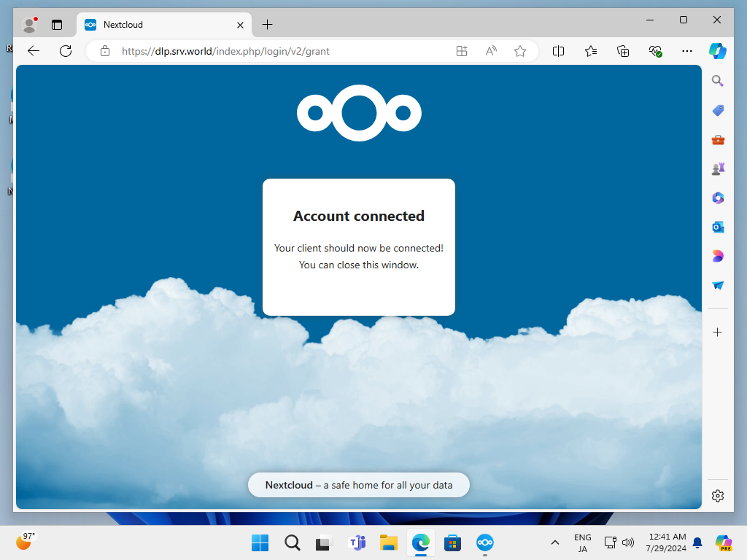Click 'Your client should now be connected!' text
Image resolution: width=747 pixels, height=560 pixels.
(359, 248)
